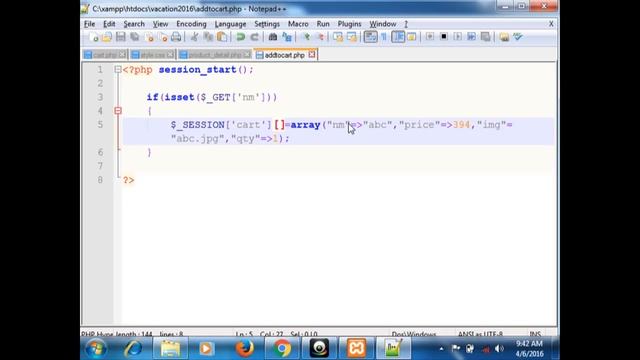This screenshot has height=360, width=640.
Task: Launch Internet Explorer from the taskbar
Action: [133, 349]
